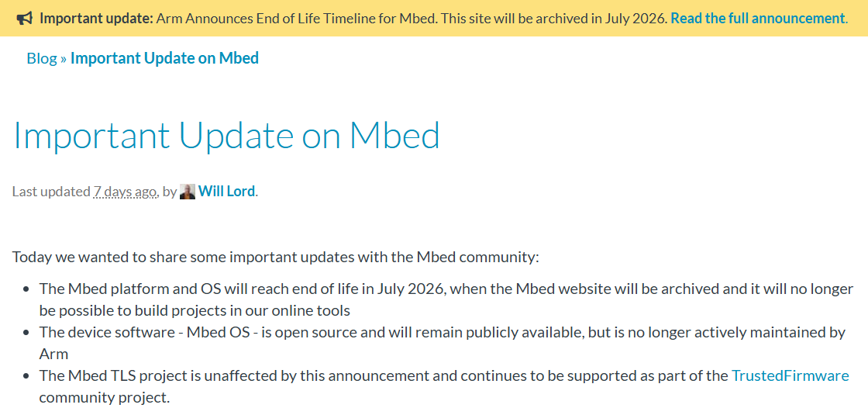Viewport: 868px width, 415px height.
Task: Click the bullet about the Mbed TLS project
Action: coord(384,376)
